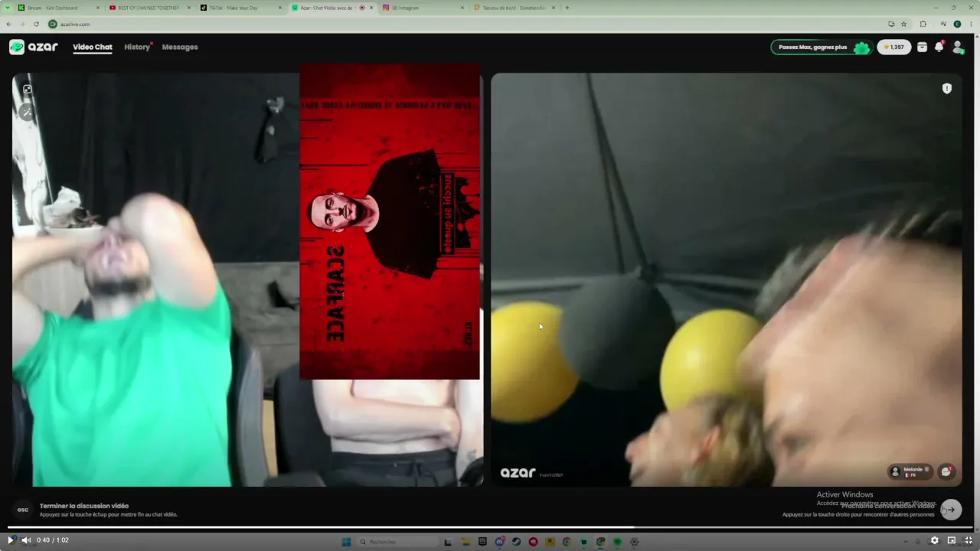The height and width of the screenshot is (551, 980).
Task: Reload the current page
Action: coord(36,24)
